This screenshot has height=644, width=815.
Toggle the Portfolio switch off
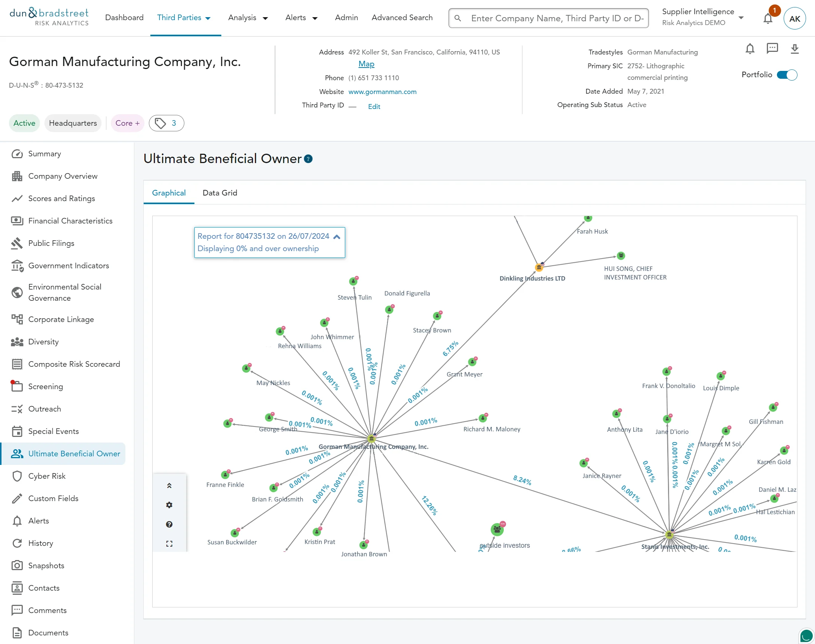(x=787, y=75)
